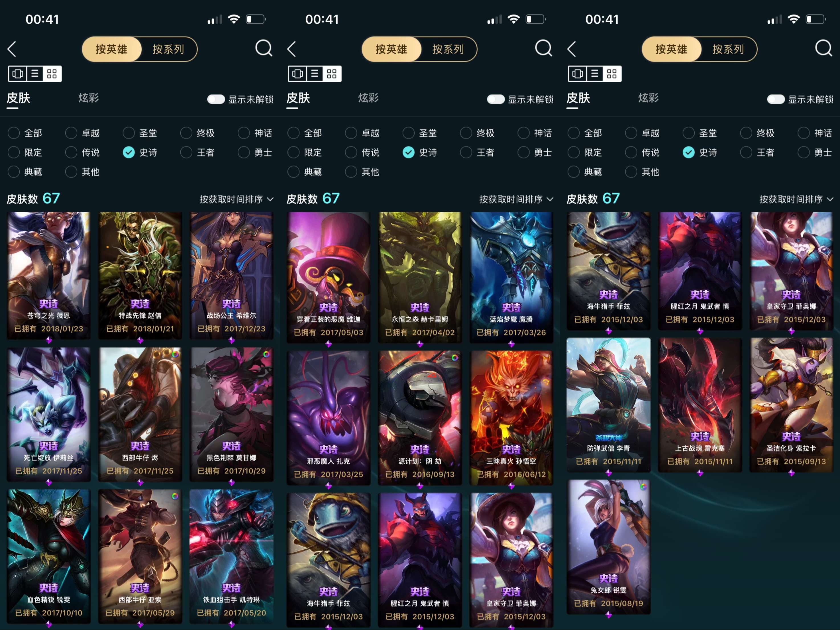Tap the 按英雄 button in the rightmost screen
This screenshot has width=840, height=630.
pos(671,49)
